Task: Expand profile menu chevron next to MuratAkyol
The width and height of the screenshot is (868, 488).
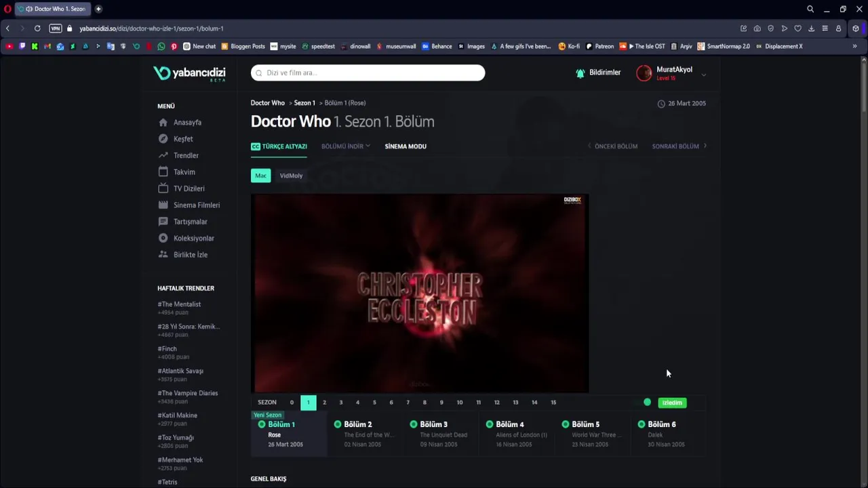Action: 703,75
